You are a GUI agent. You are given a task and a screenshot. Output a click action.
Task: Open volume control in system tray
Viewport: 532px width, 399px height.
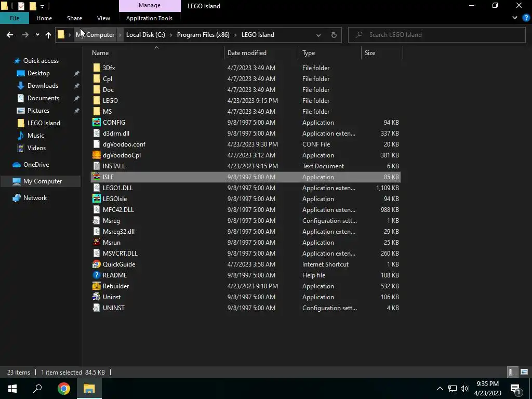[464, 389]
